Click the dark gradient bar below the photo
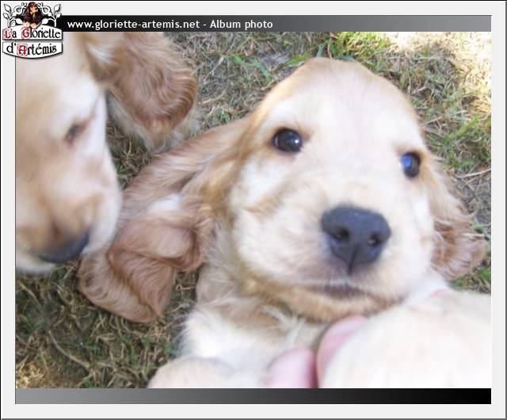 tap(253, 395)
